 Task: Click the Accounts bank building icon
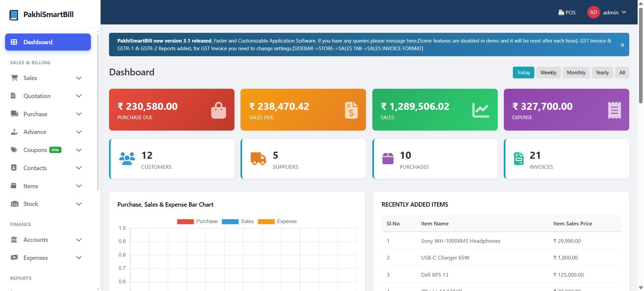(x=14, y=239)
